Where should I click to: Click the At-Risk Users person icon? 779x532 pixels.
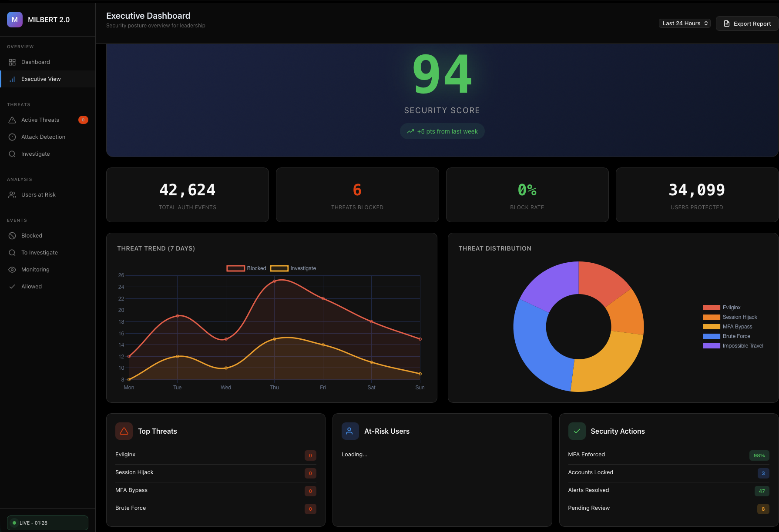click(x=350, y=431)
